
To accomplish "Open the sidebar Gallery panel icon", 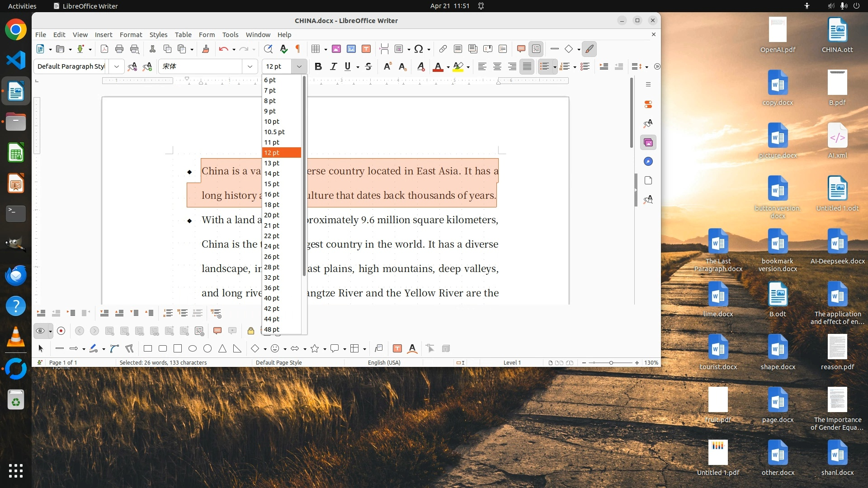I will tap(648, 142).
